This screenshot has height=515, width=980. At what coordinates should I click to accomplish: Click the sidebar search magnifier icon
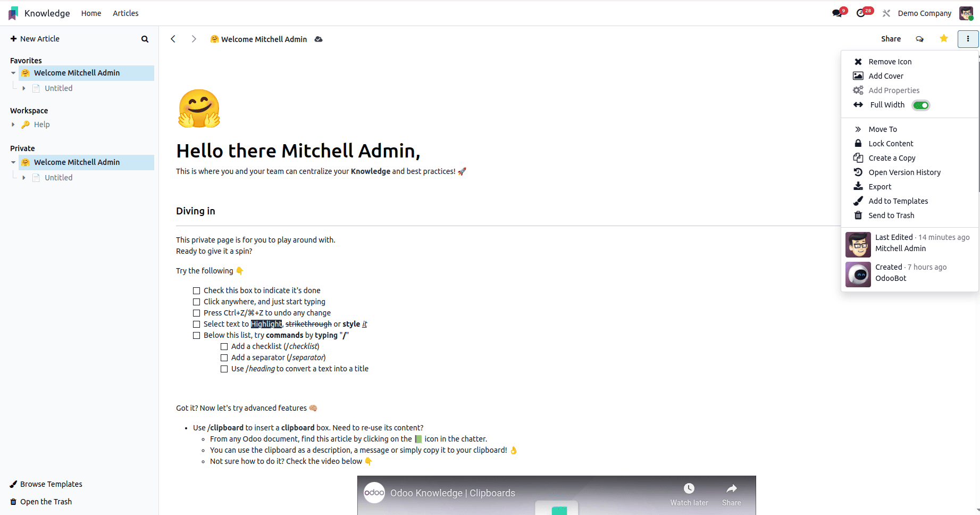point(145,39)
